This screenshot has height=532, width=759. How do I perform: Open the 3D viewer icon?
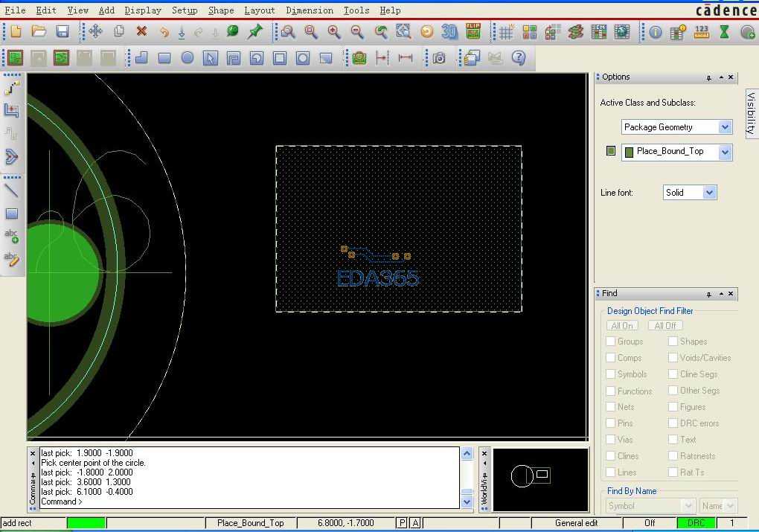pyautogui.click(x=449, y=32)
